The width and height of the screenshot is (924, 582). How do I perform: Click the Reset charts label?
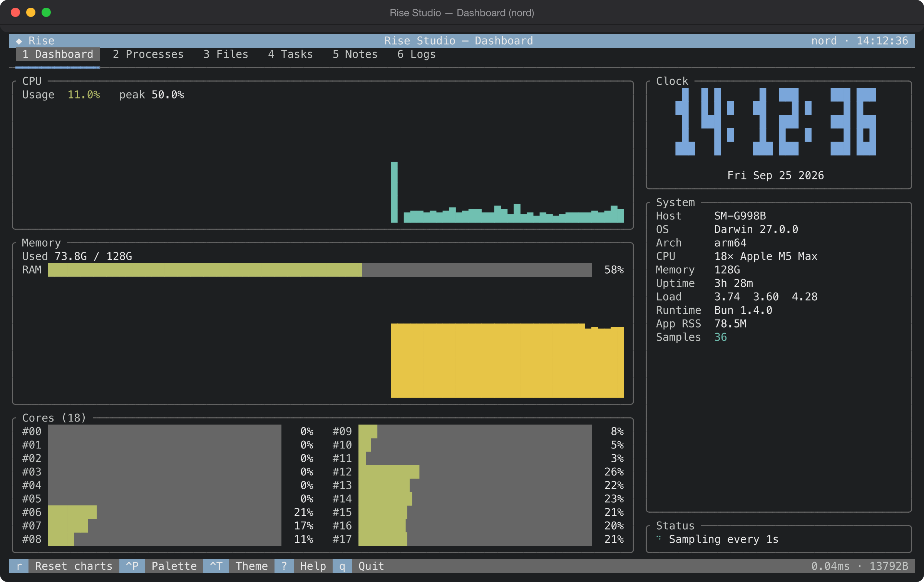74,566
